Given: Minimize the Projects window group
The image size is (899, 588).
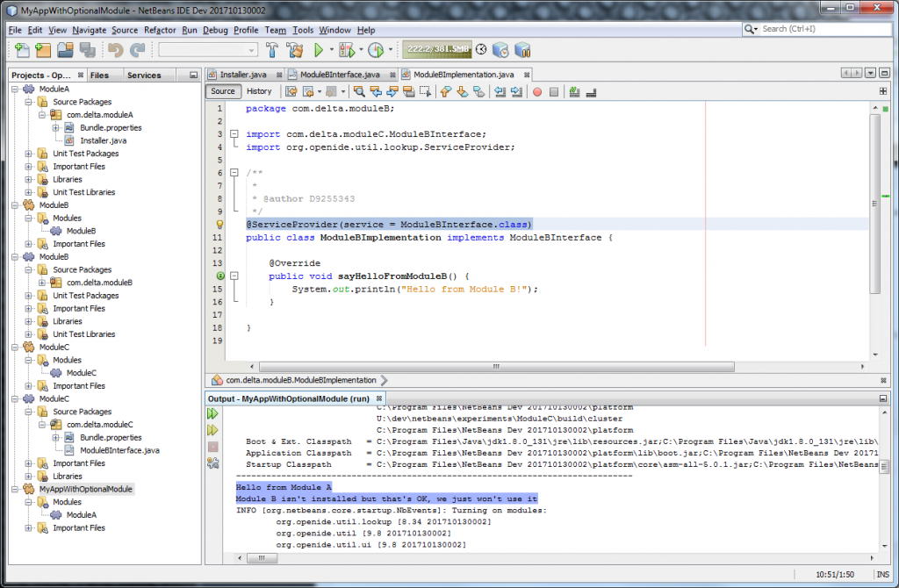Looking at the screenshot, I should pos(193,75).
